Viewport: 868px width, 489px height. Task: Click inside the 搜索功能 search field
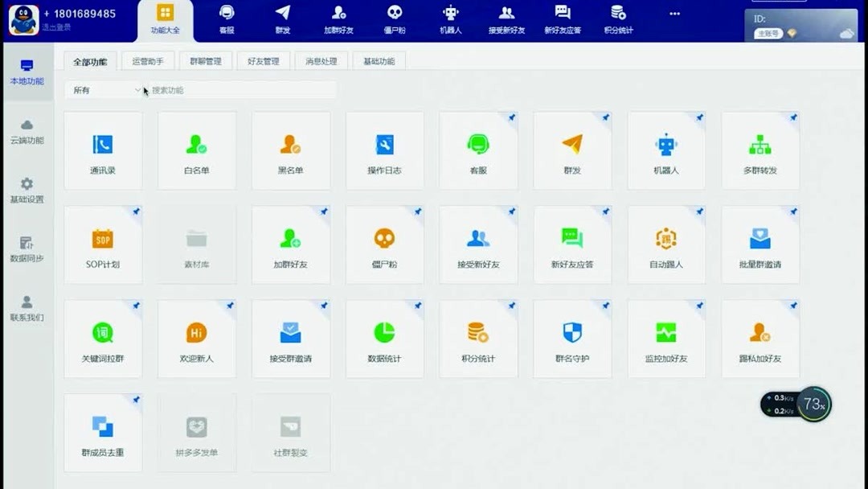(225, 90)
